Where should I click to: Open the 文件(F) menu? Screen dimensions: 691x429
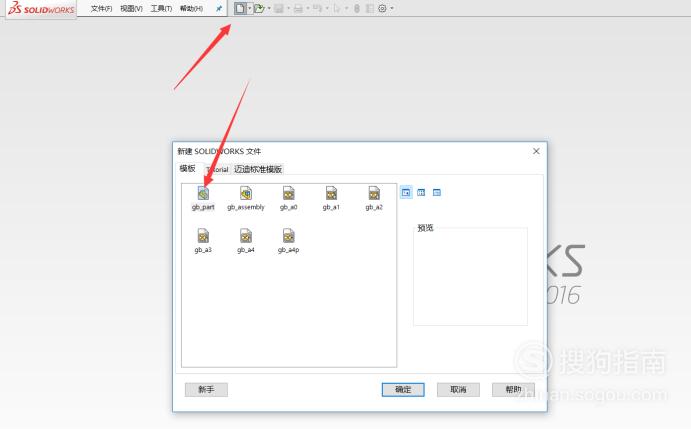[101, 8]
